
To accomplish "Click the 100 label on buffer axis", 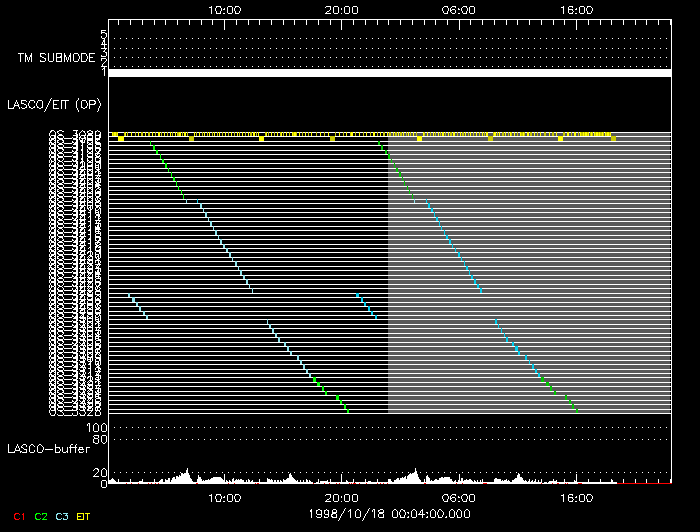I will [x=97, y=428].
